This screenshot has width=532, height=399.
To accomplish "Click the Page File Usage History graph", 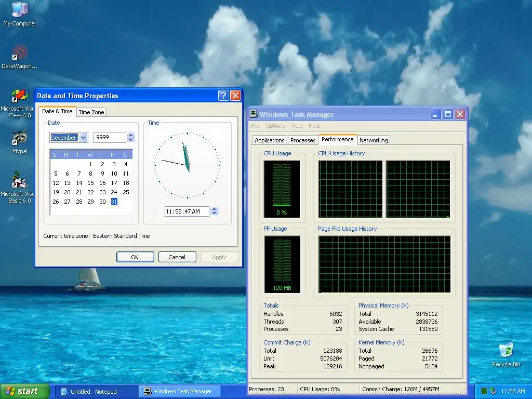I will coord(384,264).
